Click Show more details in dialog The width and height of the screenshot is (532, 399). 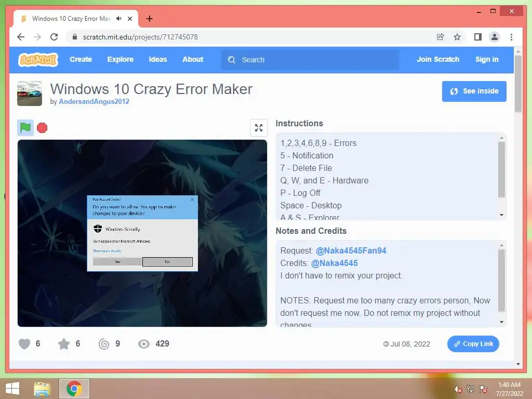pos(107,251)
